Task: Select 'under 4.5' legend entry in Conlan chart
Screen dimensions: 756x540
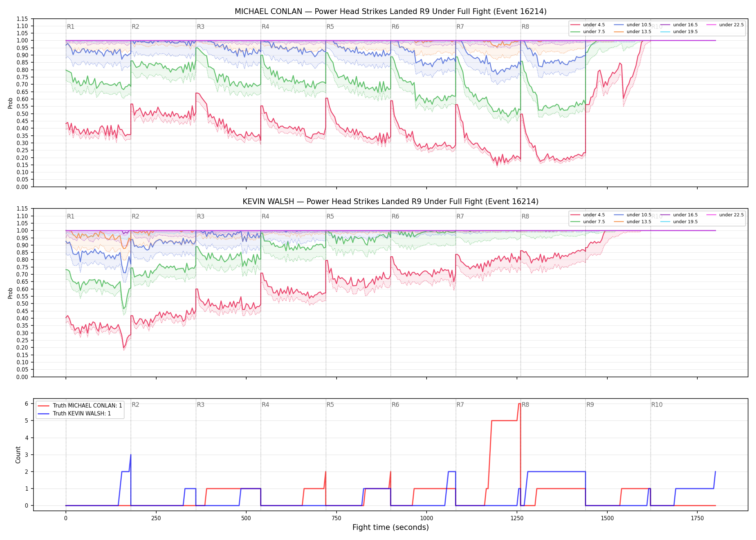Action: pyautogui.click(x=588, y=25)
